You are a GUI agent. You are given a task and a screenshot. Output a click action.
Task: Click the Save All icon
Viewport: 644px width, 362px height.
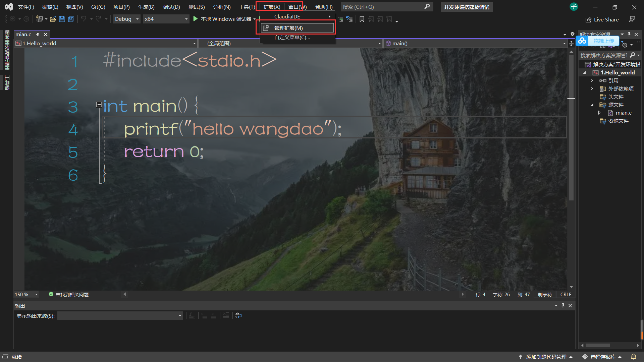pos(71,19)
